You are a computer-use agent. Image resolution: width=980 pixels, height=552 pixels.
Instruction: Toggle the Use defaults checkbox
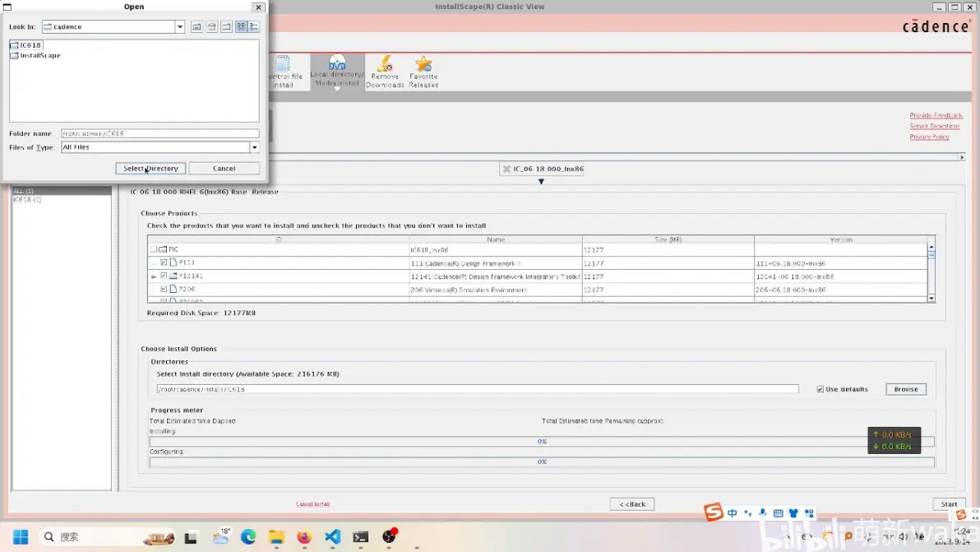click(820, 389)
